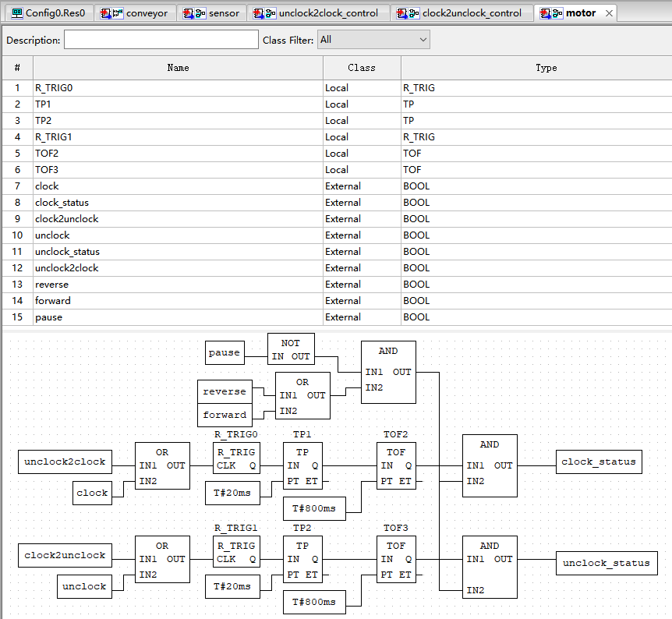The height and width of the screenshot is (619, 672).
Task: Select the TOF2 function block
Action: 396,465
